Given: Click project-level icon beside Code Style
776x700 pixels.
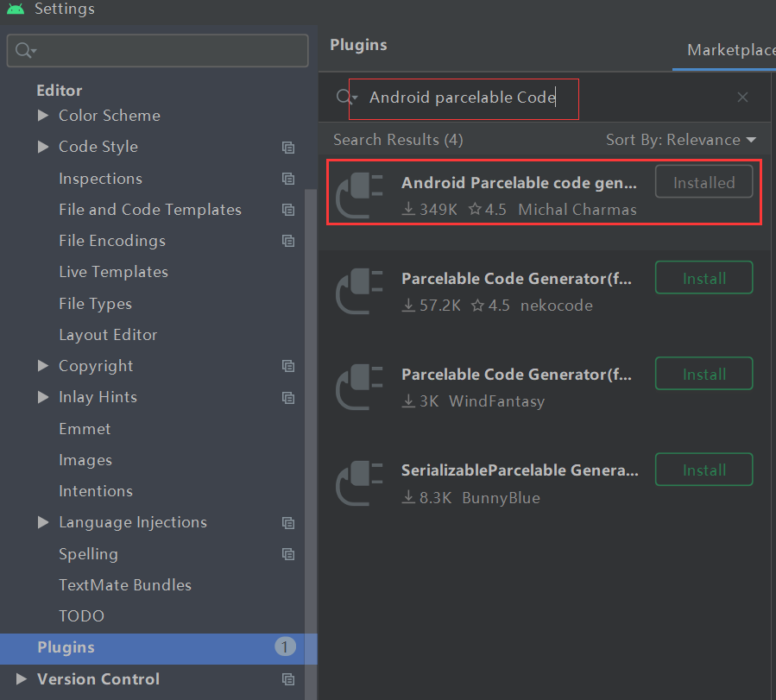Looking at the screenshot, I should tap(288, 147).
